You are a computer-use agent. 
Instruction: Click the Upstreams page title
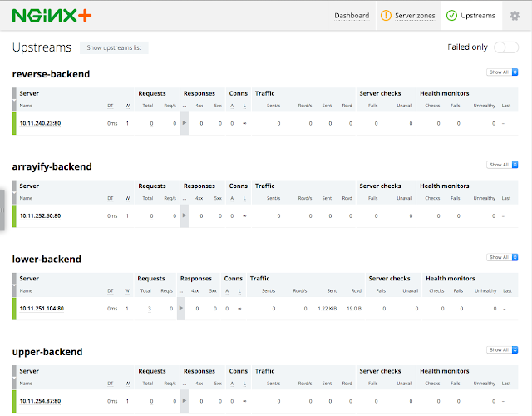pyautogui.click(x=42, y=47)
